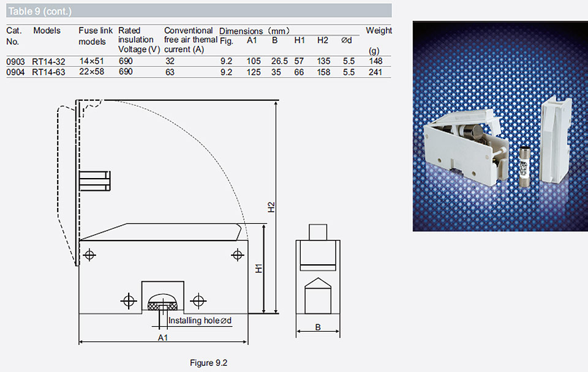The width and height of the screenshot is (588, 372).
Task: Click the "A1" width label under the drawing
Action: [163, 338]
